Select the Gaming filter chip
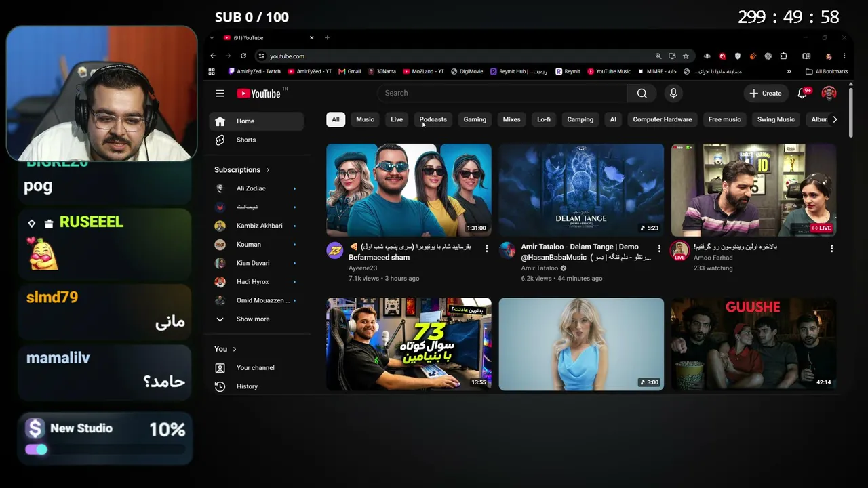868x488 pixels. tap(475, 119)
